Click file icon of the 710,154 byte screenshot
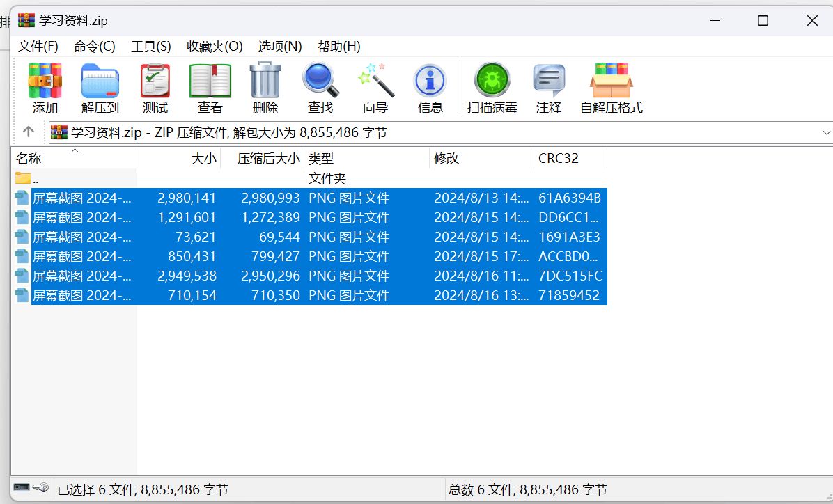Viewport: 833px width, 504px height. point(22,295)
